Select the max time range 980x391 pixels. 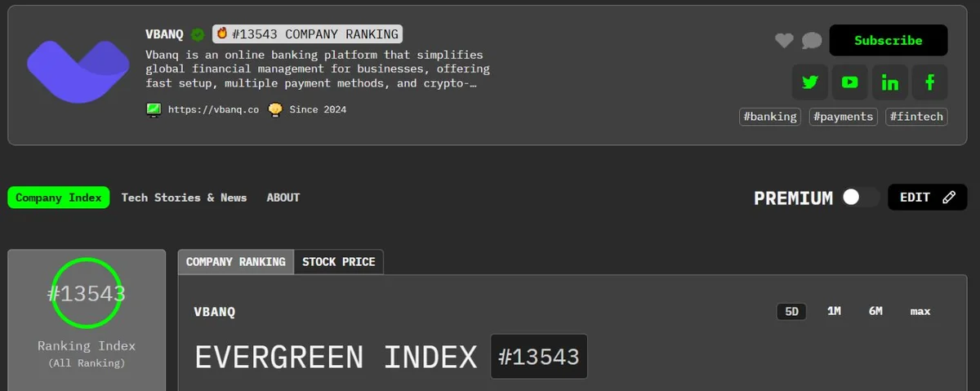tap(920, 312)
